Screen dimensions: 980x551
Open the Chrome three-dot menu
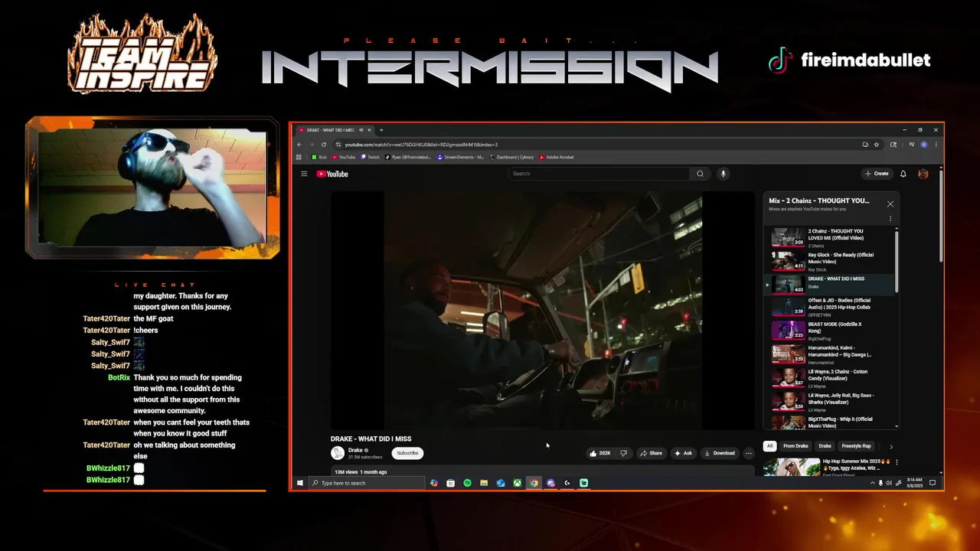(936, 145)
